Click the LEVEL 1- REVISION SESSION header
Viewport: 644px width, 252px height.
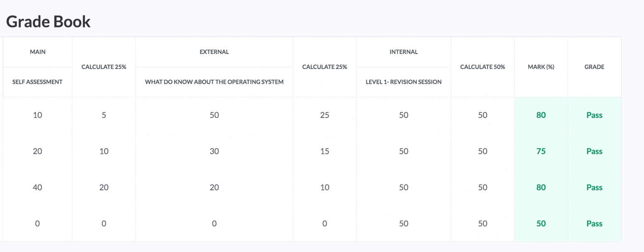click(403, 82)
